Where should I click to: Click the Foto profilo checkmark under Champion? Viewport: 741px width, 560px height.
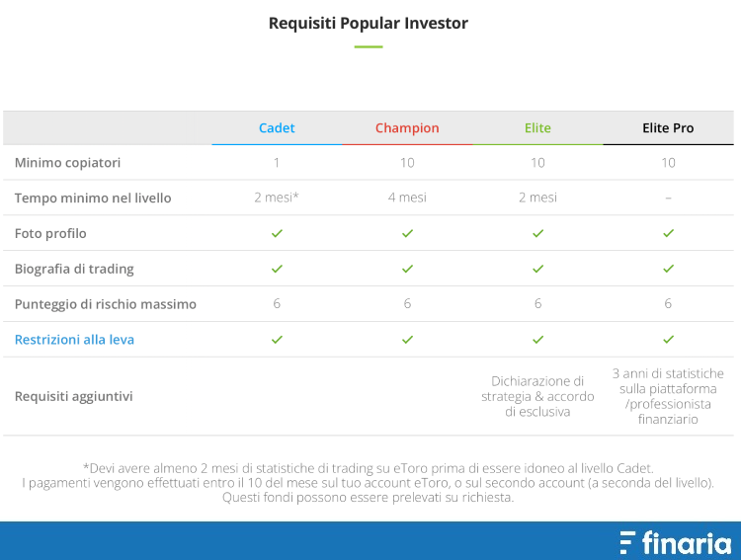click(407, 233)
